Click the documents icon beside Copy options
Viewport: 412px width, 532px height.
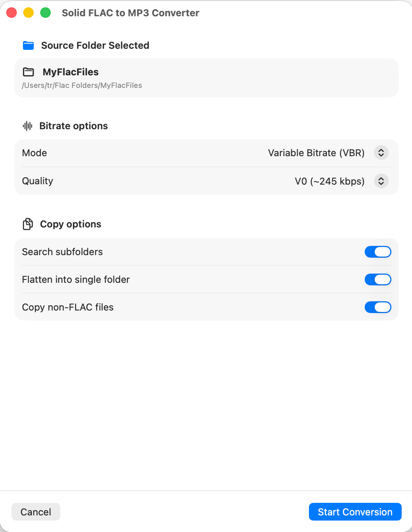[x=28, y=224]
